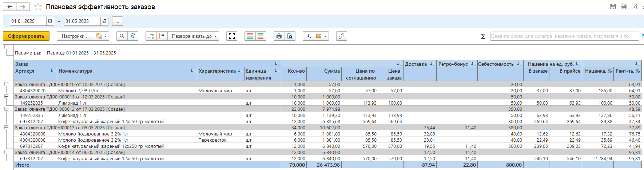Save report to file icon
This screenshot has height=170, width=644.
click(x=308, y=36)
